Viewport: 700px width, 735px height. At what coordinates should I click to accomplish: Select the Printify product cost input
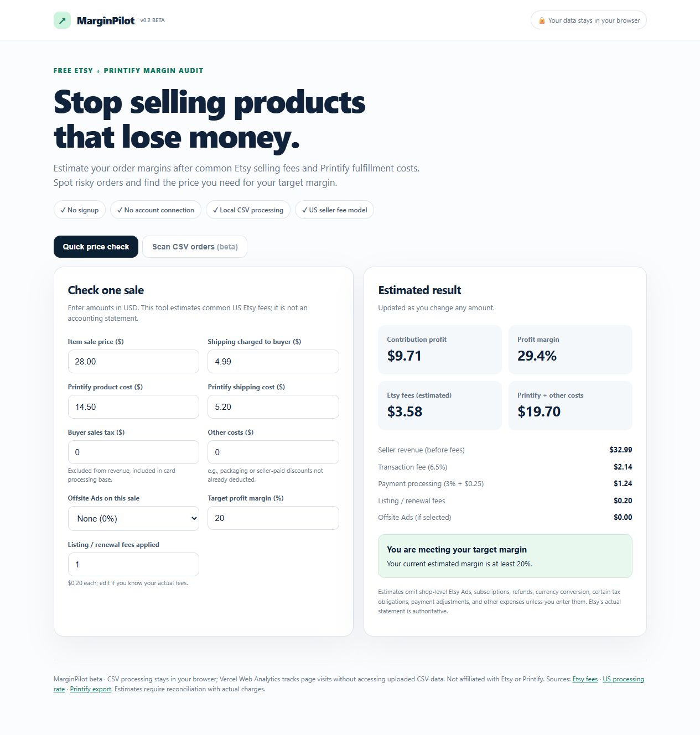point(133,406)
